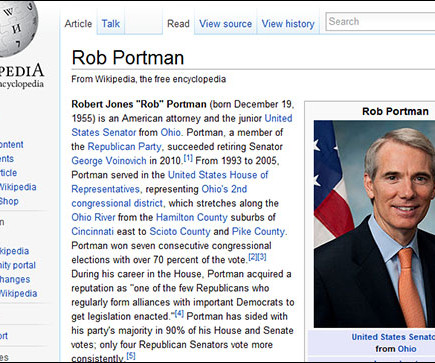This screenshot has height=363, width=435.
Task: Open the Hamilton County link
Action: (x=192, y=217)
